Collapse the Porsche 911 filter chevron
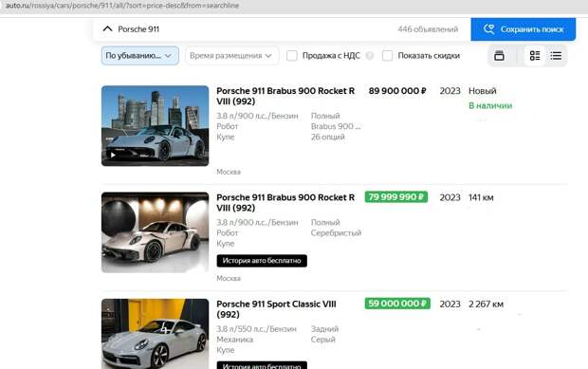The height and width of the screenshot is (369, 588). (x=107, y=28)
